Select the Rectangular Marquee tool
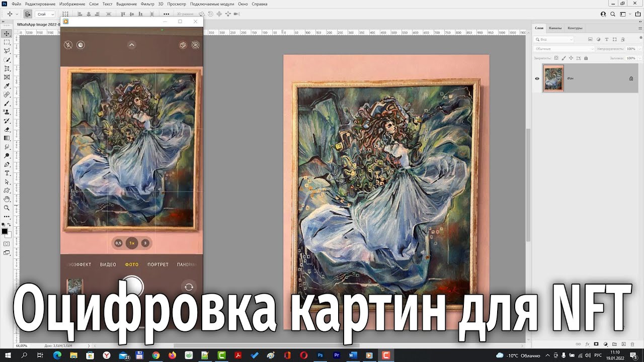This screenshot has width=644, height=362. click(7, 42)
